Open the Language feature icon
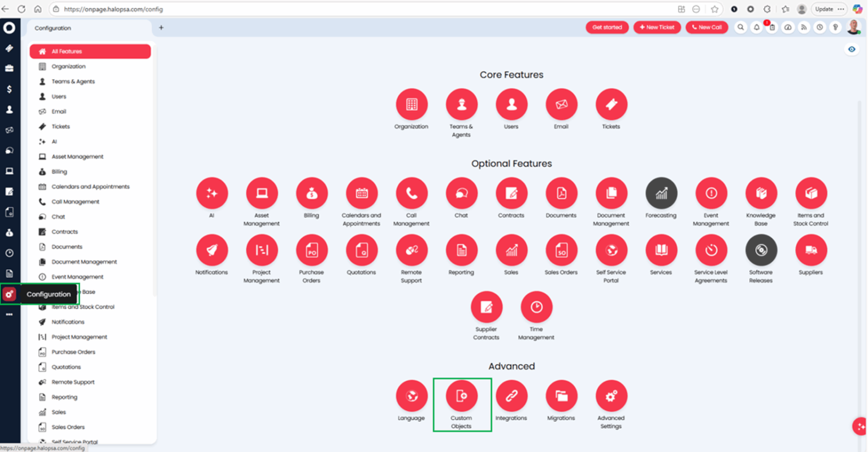The height and width of the screenshot is (452, 868). click(411, 395)
